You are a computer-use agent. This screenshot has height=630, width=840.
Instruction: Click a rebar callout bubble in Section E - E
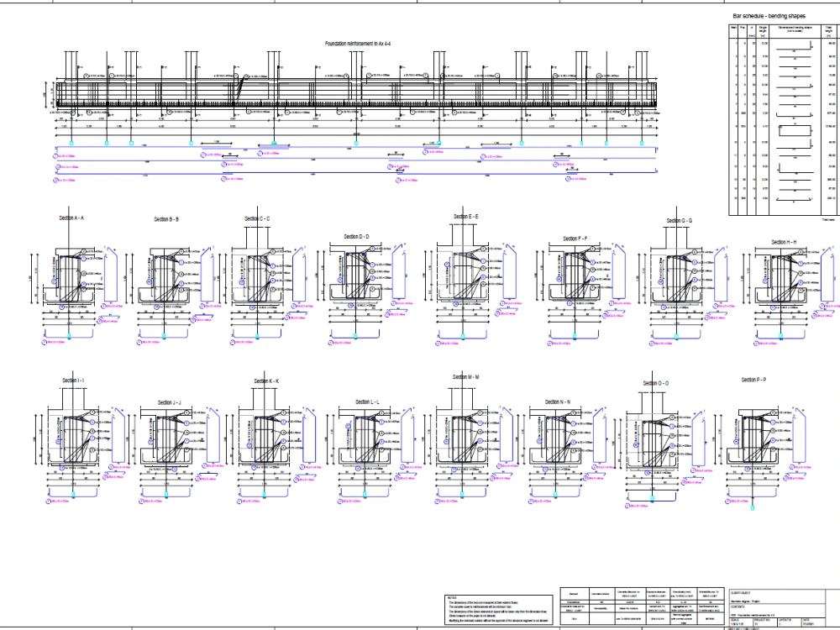pyautogui.click(x=485, y=260)
